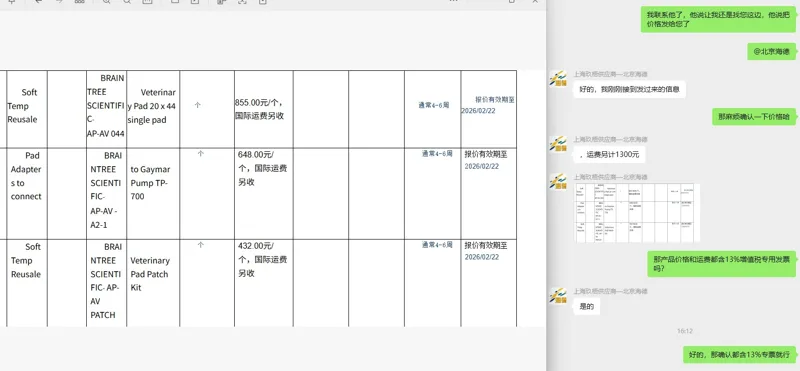Click '通常4-6周' in the 432.00元 row

[x=437, y=245]
